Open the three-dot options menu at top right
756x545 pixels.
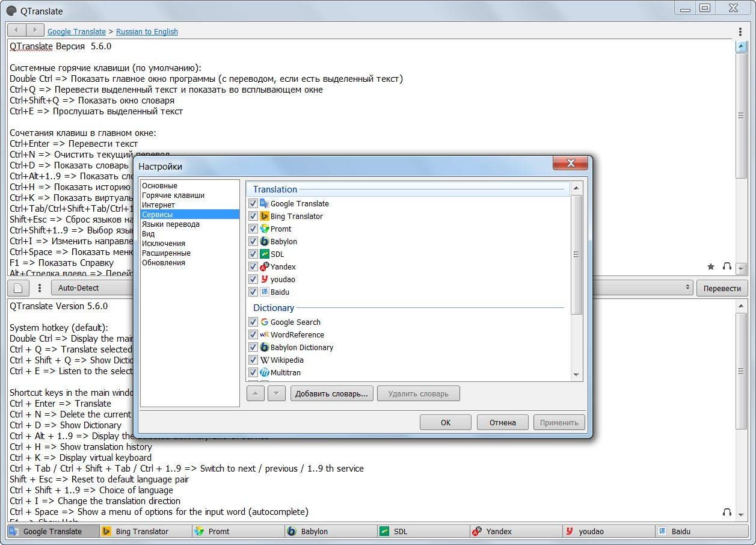[x=740, y=31]
